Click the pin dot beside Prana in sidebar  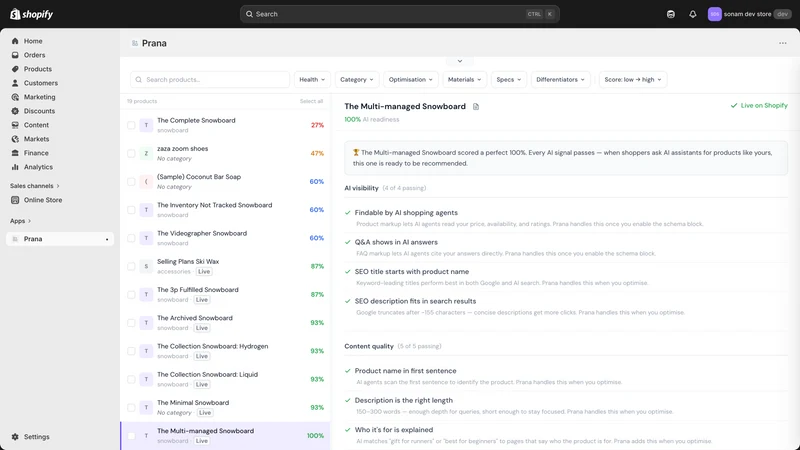(x=107, y=239)
